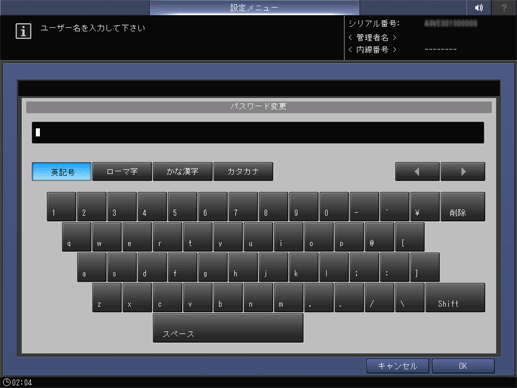
Task: Tap the letter d key
Action: [x=152, y=267]
